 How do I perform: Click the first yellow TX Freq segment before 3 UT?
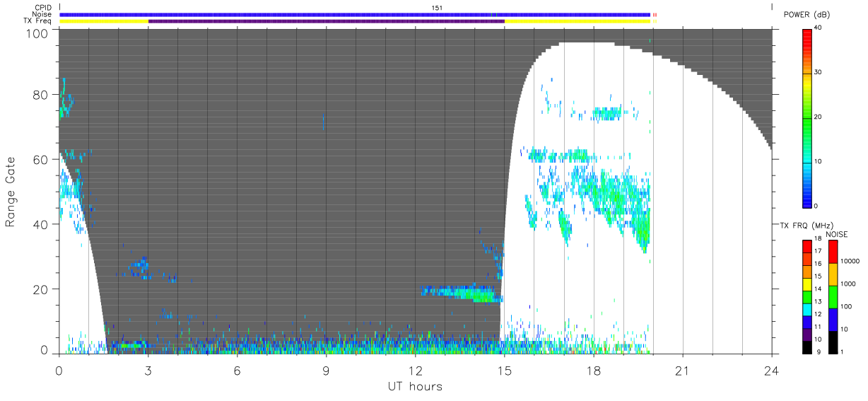coord(104,21)
